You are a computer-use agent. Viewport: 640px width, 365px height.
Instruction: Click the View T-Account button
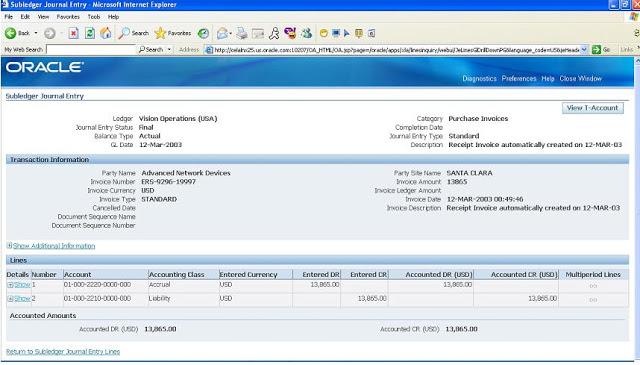[x=592, y=108]
